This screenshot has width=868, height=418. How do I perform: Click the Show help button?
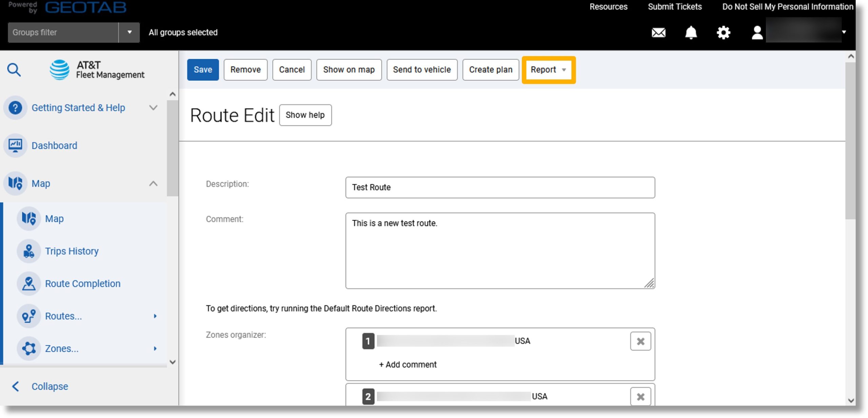[305, 115]
